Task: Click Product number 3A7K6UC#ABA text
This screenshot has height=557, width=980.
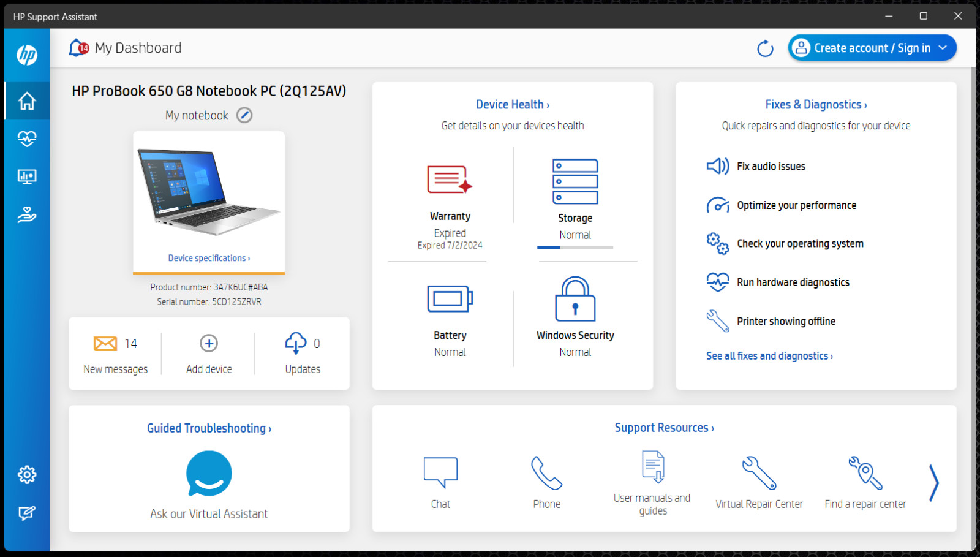Action: tap(209, 287)
